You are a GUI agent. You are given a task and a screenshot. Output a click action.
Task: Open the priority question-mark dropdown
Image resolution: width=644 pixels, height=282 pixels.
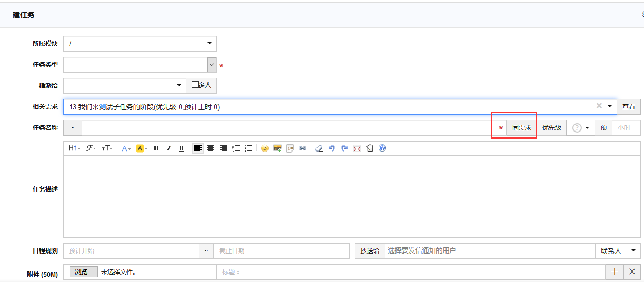pyautogui.click(x=581, y=128)
